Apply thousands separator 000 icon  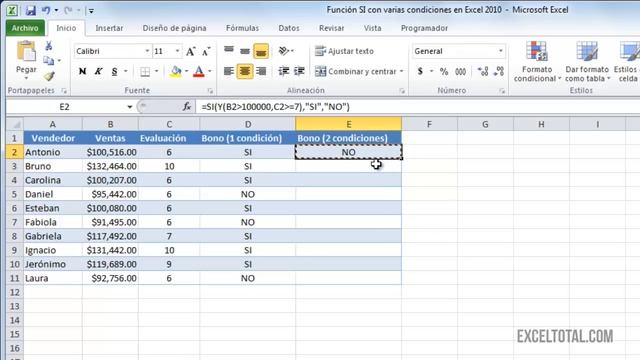pyautogui.click(x=460, y=71)
